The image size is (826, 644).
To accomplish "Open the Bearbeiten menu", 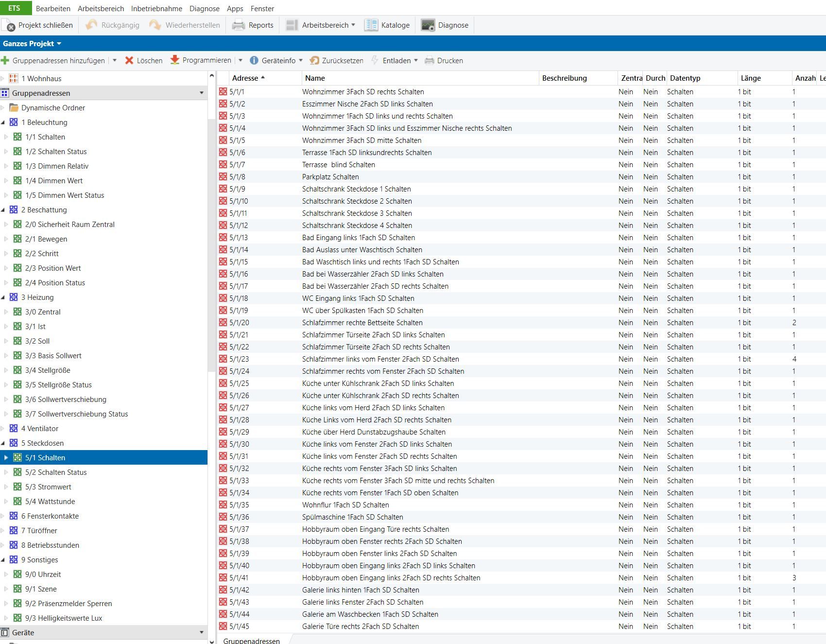I will (53, 8).
